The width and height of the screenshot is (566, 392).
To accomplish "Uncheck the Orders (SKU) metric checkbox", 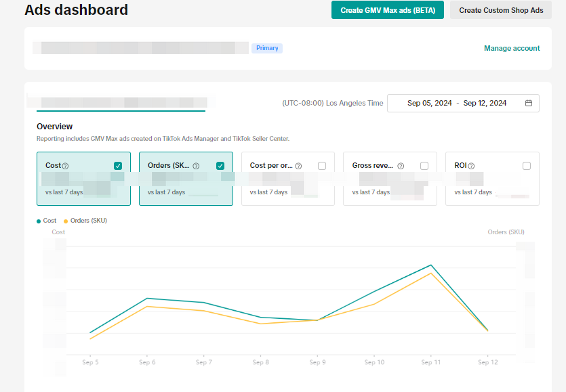I will pyautogui.click(x=220, y=166).
